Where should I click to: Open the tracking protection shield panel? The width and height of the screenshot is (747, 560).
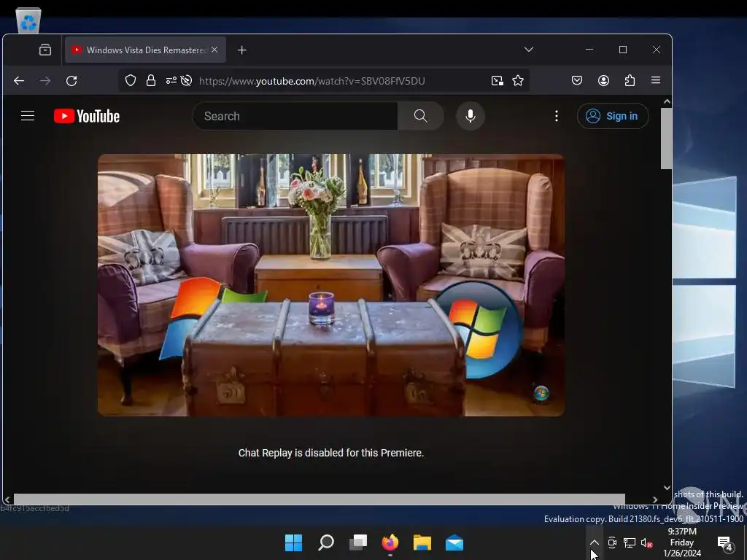click(x=131, y=80)
